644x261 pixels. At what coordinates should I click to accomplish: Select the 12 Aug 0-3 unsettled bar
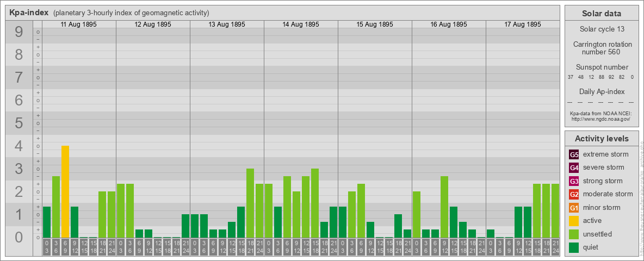(x=121, y=210)
